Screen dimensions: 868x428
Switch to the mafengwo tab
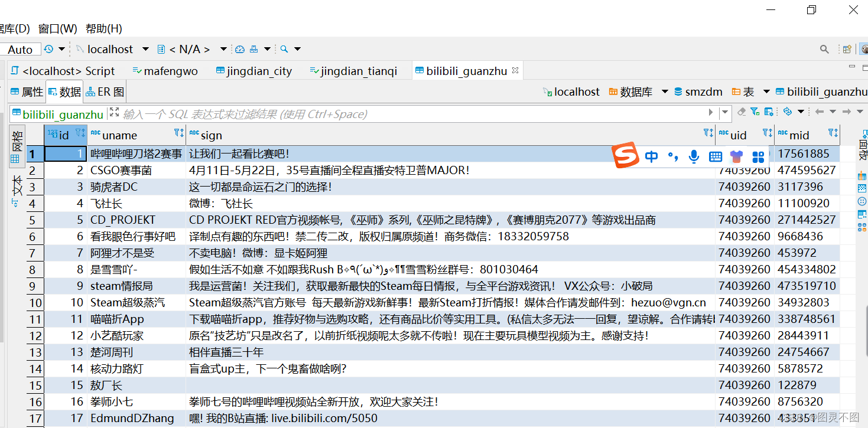tap(165, 71)
